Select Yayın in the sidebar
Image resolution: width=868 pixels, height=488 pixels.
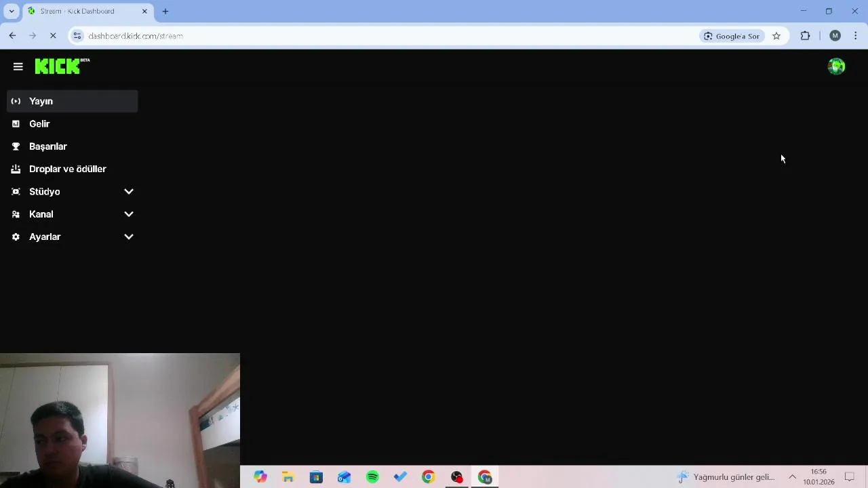[72, 101]
